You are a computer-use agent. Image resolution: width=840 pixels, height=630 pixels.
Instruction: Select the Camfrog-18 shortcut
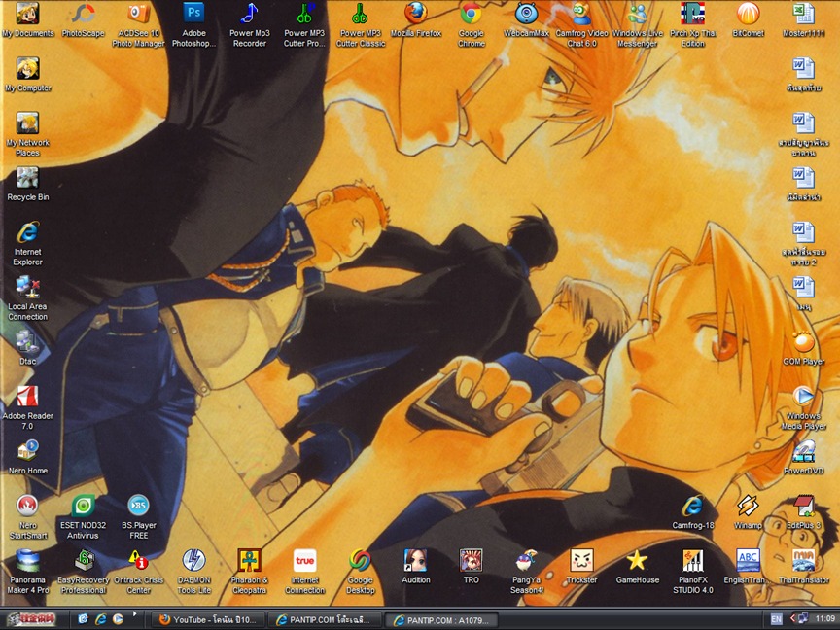coord(692,512)
